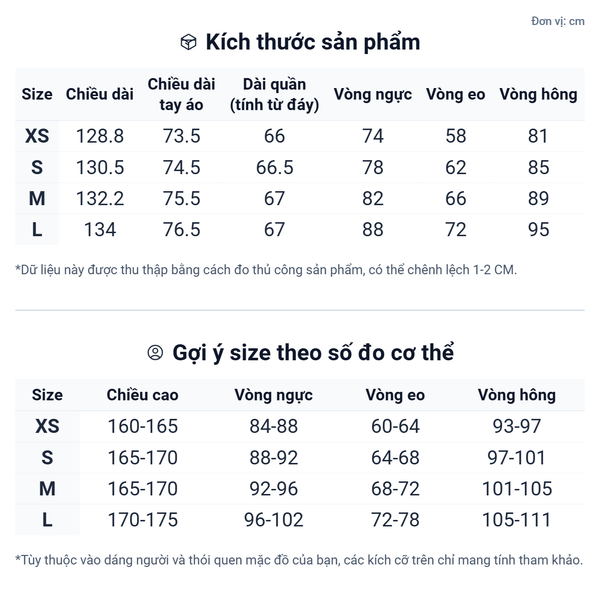Select the Chiều cao column header
The height and width of the screenshot is (600, 600).
(x=142, y=395)
